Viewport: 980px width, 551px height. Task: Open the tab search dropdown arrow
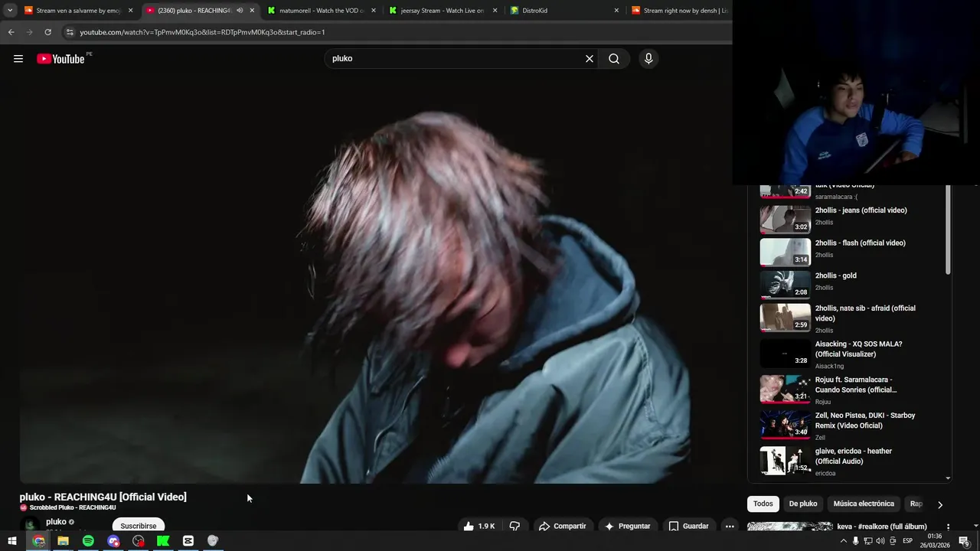10,11
